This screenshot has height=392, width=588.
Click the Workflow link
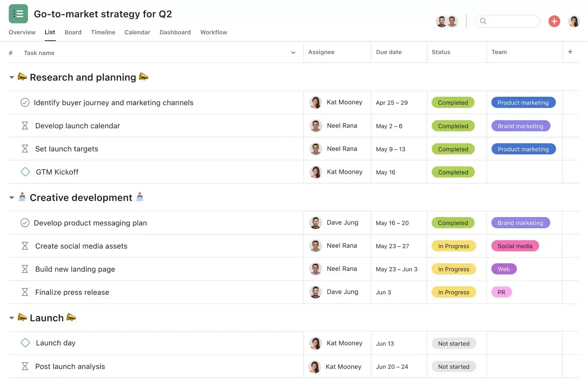[x=214, y=32]
